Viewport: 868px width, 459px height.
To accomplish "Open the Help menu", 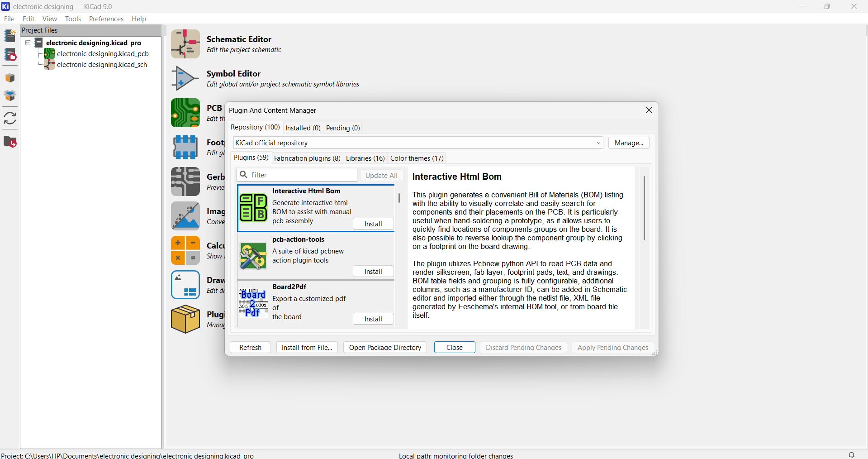I will click(139, 19).
